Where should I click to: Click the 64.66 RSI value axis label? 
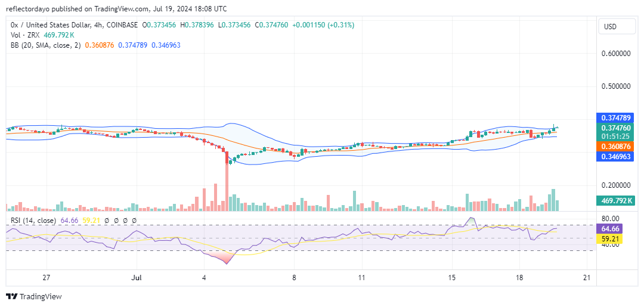pyautogui.click(x=609, y=228)
